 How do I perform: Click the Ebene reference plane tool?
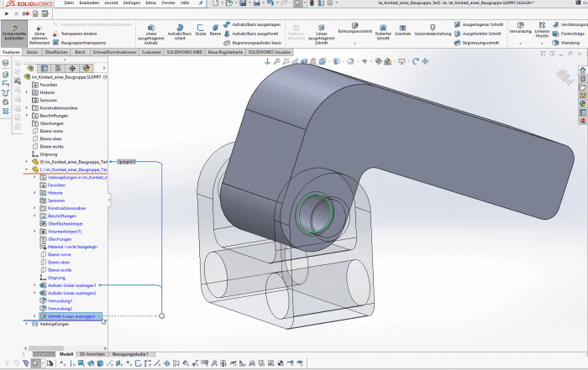215,30
